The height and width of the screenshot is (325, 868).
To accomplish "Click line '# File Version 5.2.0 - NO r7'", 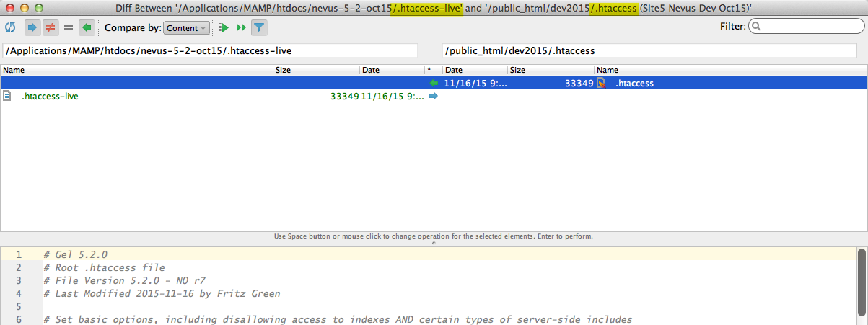I will 124,280.
